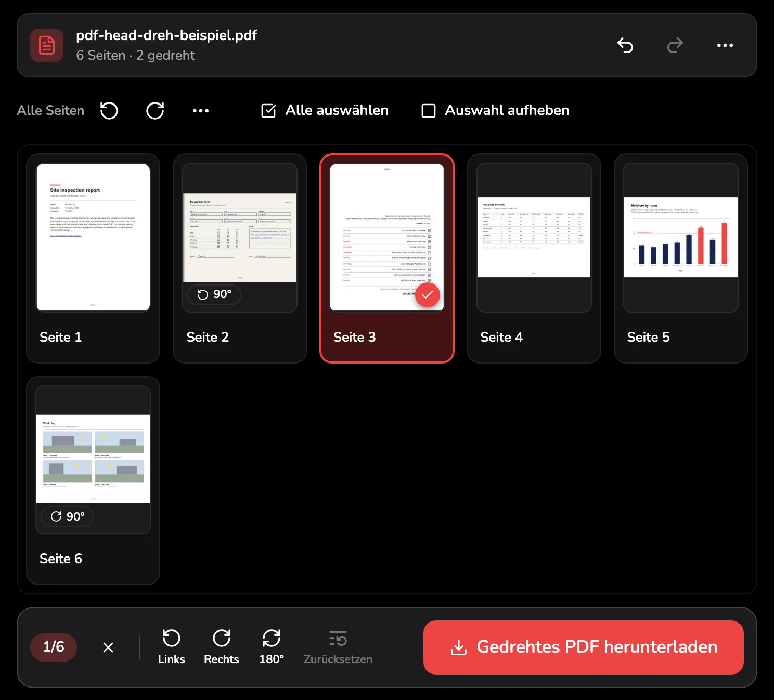Click the Seite 5 label text

[x=648, y=337]
